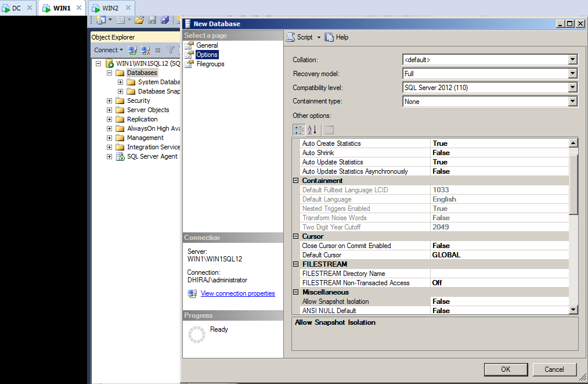Open the Recovery model dropdown
Image resolution: width=588 pixels, height=384 pixels.
click(x=572, y=73)
